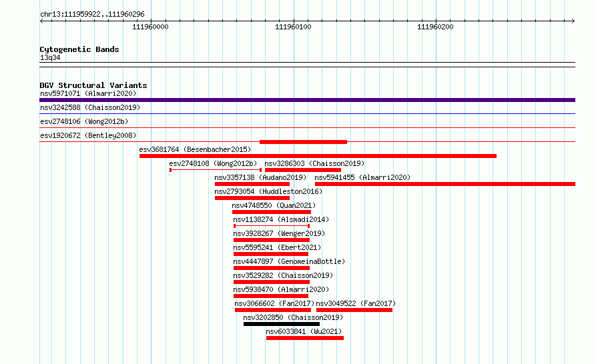
Task: Open nsv3202850 (Chaisson2019) variant label
Action: 293,317
